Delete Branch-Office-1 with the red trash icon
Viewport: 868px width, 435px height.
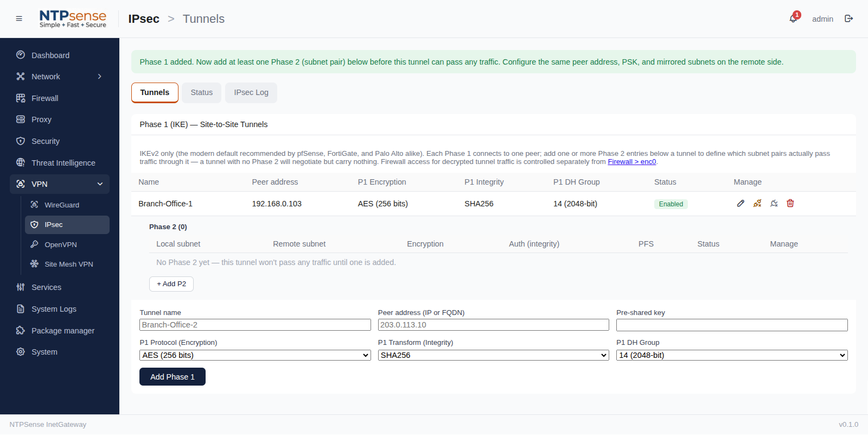(x=790, y=203)
